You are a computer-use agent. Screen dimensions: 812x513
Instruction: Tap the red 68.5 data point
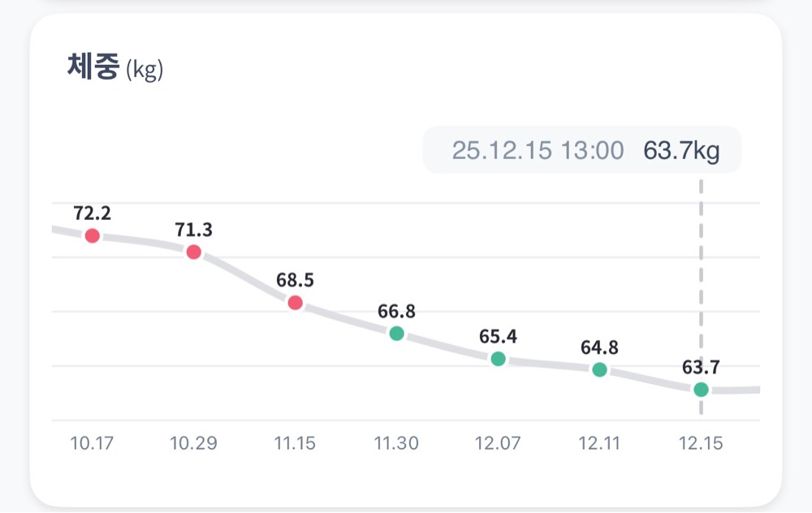(x=296, y=303)
